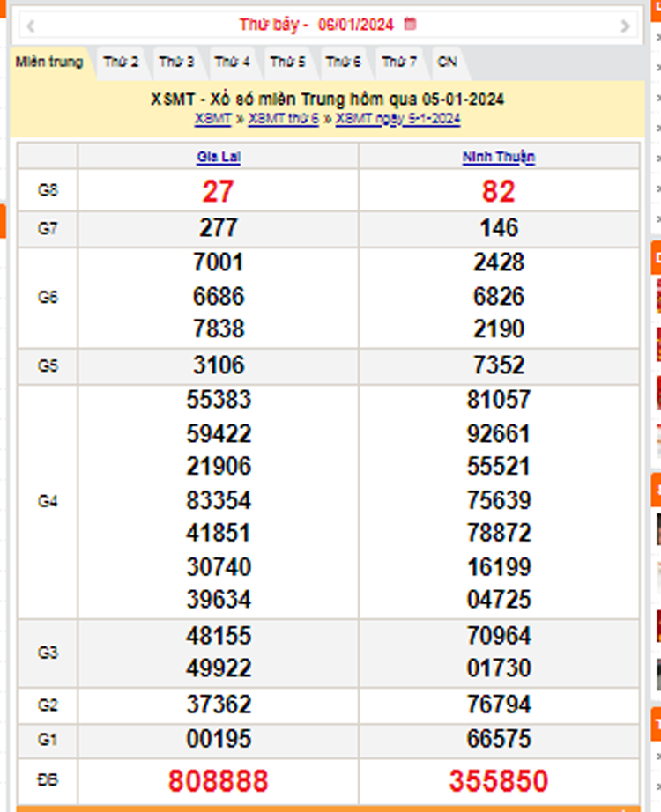The width and height of the screenshot is (661, 812).
Task: Click G4 number 41851
Action: (x=219, y=533)
